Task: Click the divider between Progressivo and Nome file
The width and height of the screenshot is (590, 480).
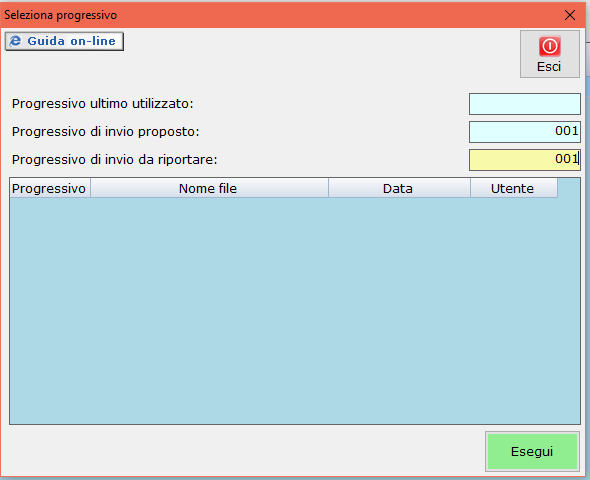Action: (90, 188)
